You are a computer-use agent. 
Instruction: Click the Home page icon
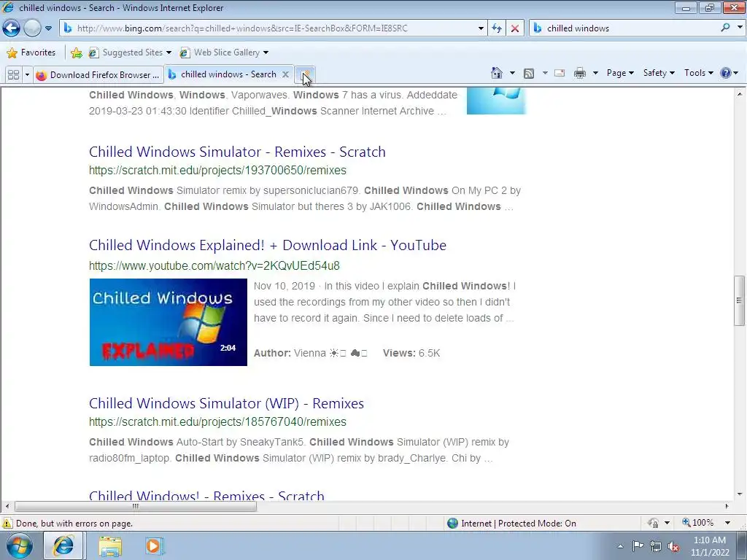(x=496, y=73)
